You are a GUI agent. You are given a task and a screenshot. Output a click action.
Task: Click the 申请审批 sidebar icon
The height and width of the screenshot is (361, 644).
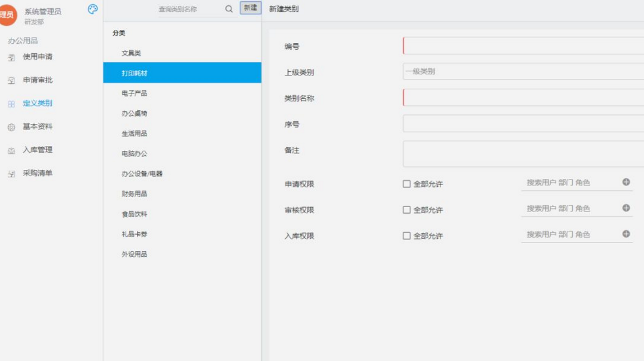tap(11, 81)
